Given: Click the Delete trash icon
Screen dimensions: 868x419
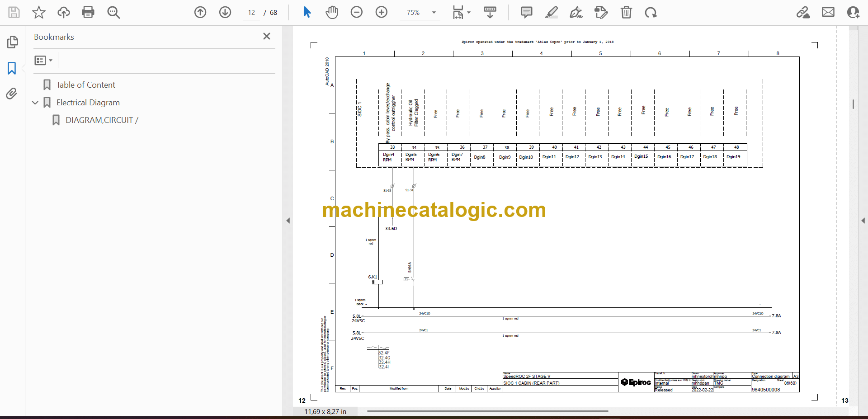Looking at the screenshot, I should coord(626,12).
